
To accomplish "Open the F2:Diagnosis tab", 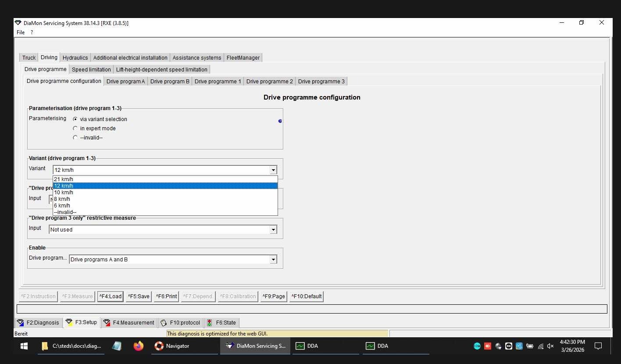I will click(38, 322).
